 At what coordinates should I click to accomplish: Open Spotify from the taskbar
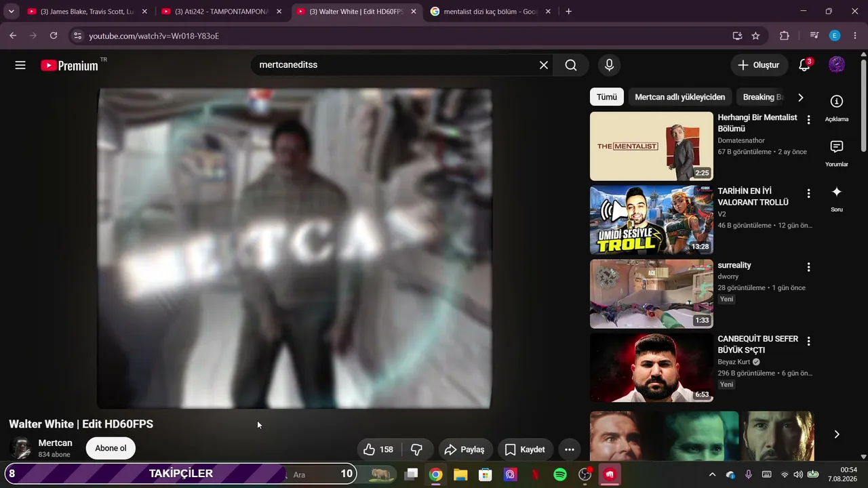(560, 474)
